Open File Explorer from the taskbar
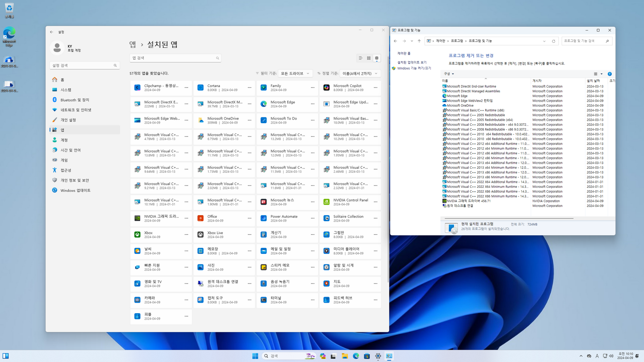The image size is (644, 362). click(345, 356)
